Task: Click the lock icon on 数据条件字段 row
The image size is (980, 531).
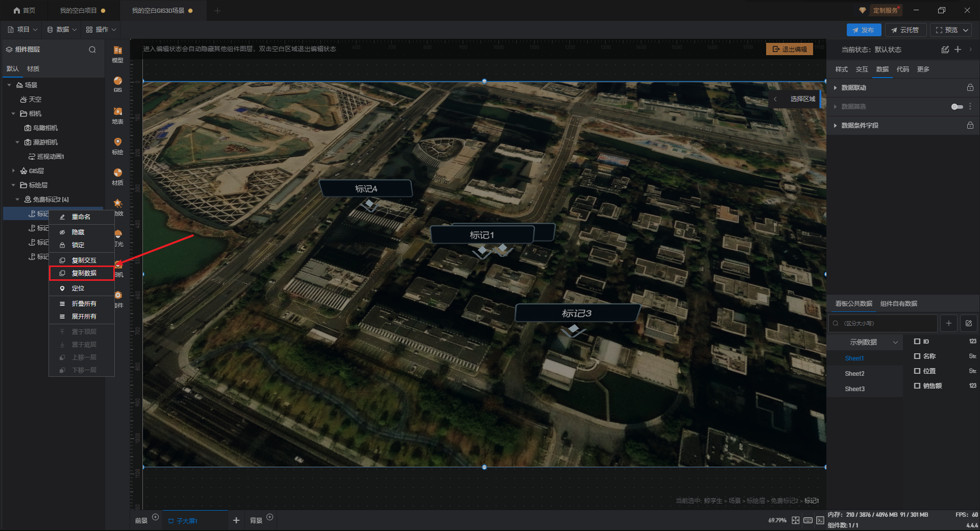Action: click(x=970, y=126)
